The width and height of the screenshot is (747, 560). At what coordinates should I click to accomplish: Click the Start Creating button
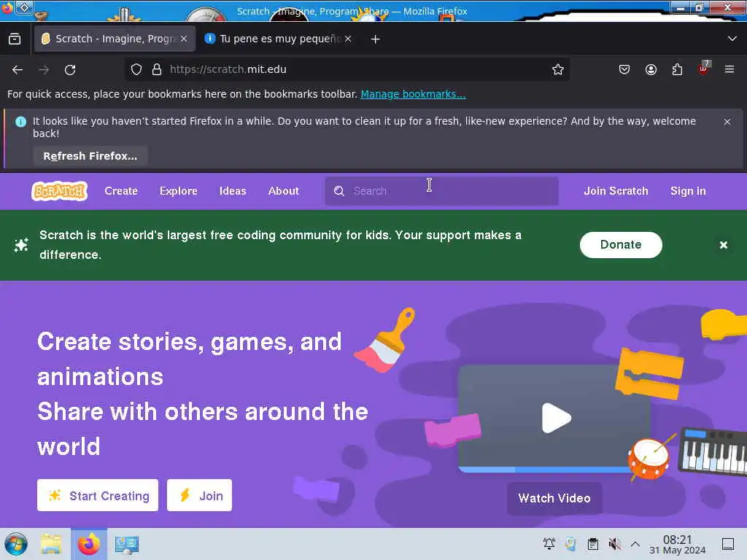[x=98, y=495]
